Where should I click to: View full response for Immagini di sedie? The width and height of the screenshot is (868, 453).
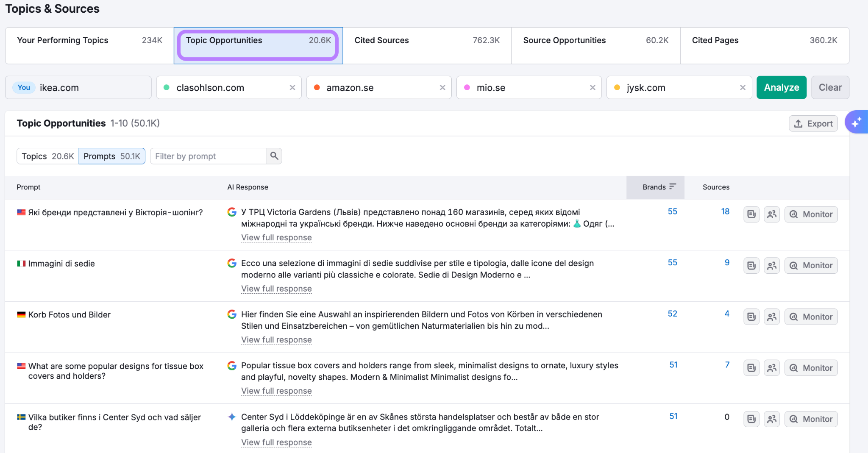point(276,289)
